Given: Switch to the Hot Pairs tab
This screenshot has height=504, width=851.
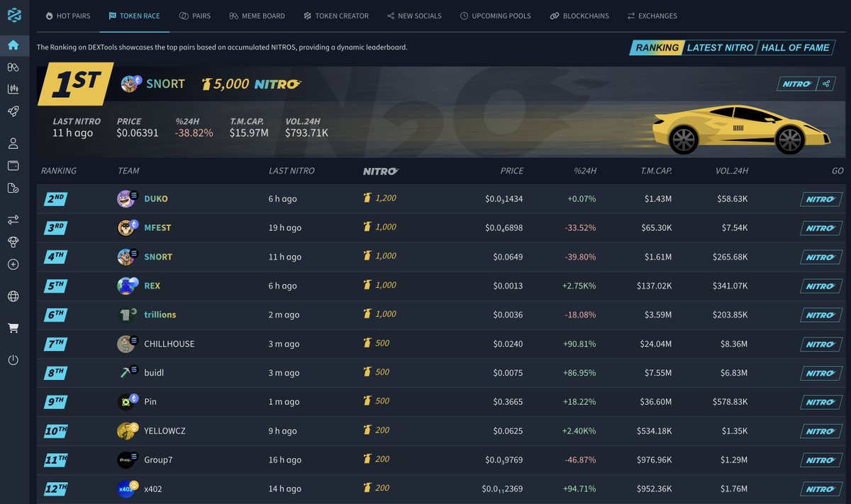Looking at the screenshot, I should pos(67,16).
